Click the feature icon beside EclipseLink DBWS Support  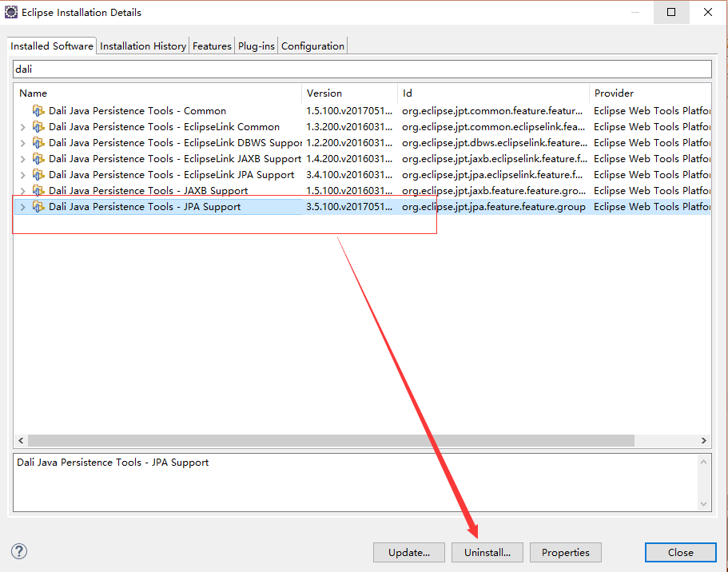coord(38,143)
